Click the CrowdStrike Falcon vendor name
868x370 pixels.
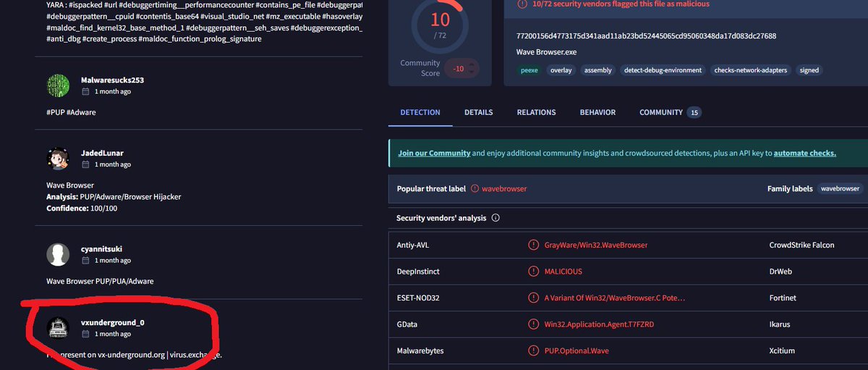[x=802, y=245]
